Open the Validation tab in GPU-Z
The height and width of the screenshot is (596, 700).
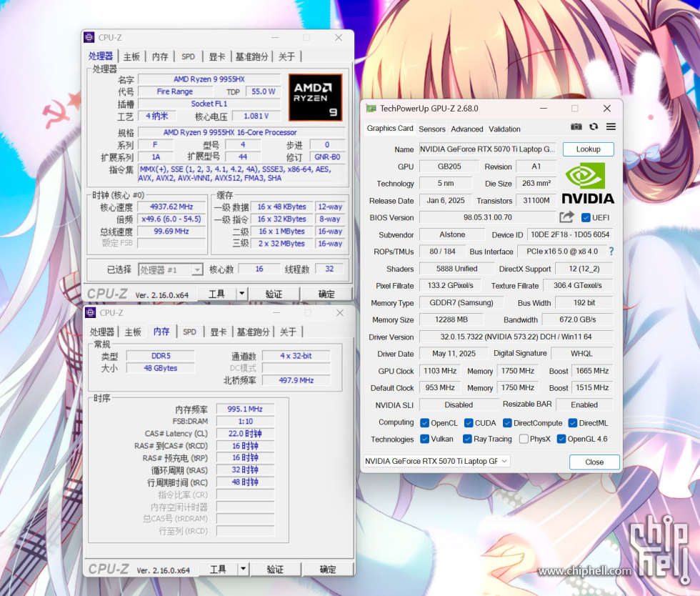click(x=504, y=129)
